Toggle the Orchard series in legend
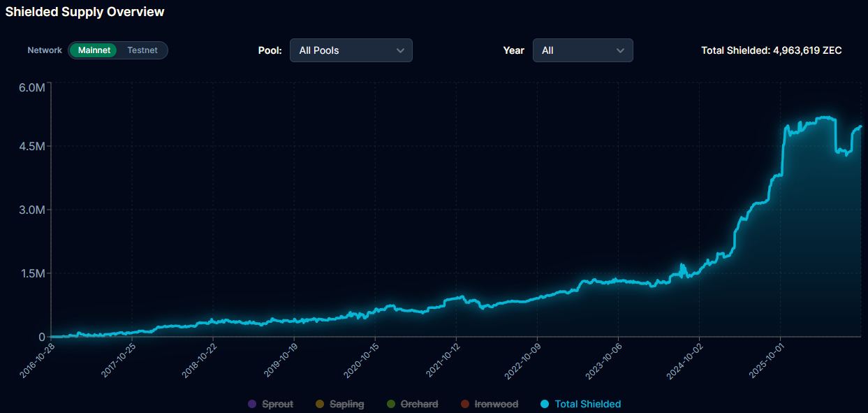The image size is (868, 413). tap(412, 404)
